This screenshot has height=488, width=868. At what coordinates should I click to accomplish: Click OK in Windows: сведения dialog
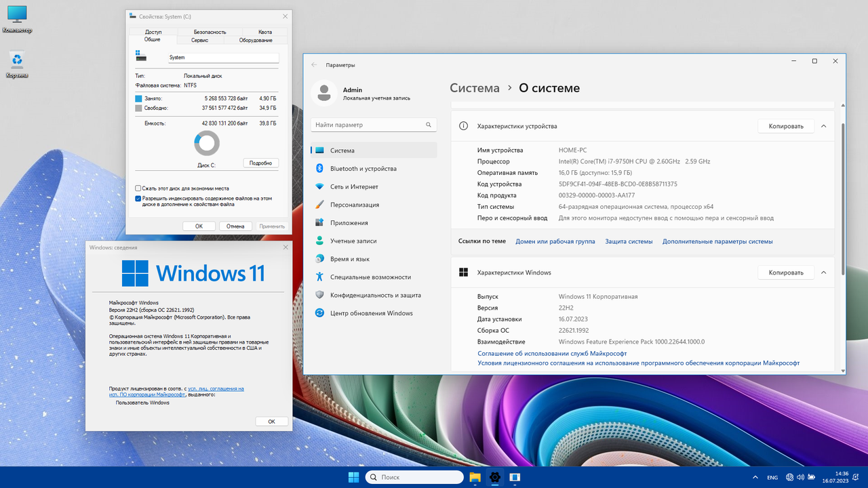coord(271,421)
